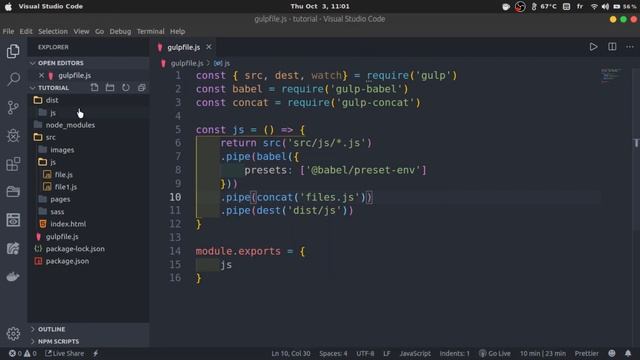Image resolution: width=640 pixels, height=360 pixels.
Task: Open the browser preview icon in activity bar
Action: 13,220
